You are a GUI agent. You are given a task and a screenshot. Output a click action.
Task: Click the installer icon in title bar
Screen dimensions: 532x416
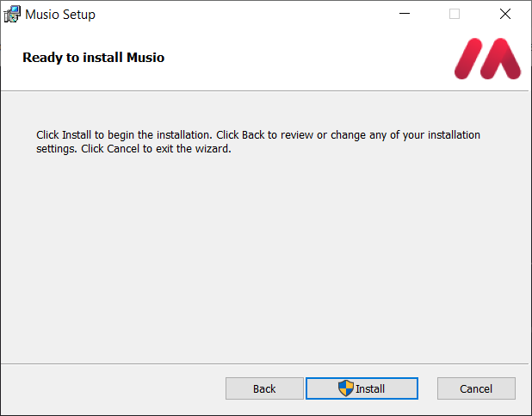click(x=12, y=14)
